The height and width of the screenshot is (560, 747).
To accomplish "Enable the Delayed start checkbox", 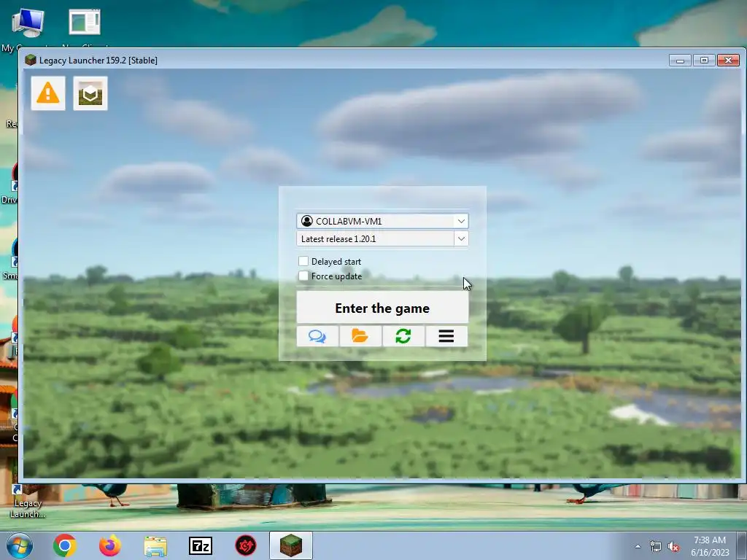I will 303,261.
